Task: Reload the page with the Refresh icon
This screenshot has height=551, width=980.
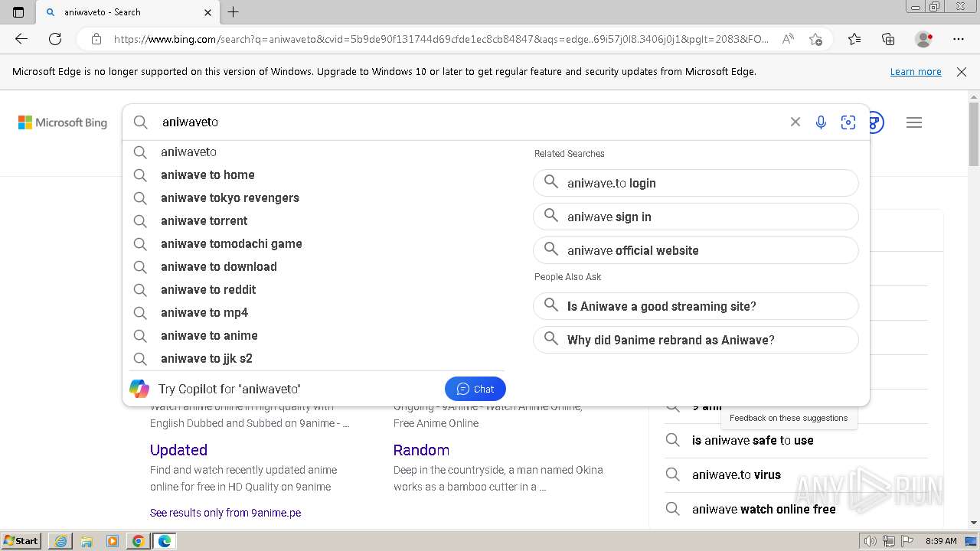Action: (x=55, y=39)
